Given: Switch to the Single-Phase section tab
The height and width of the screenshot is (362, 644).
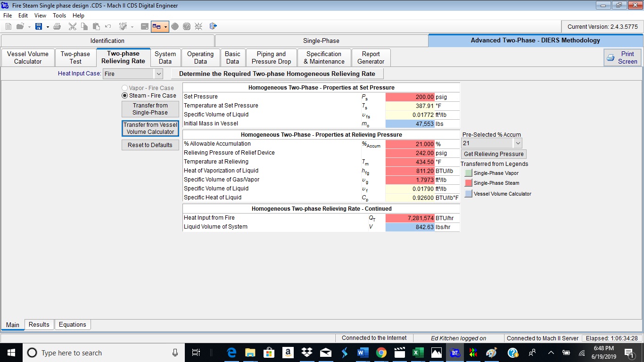Looking at the screenshot, I should coord(321,41).
